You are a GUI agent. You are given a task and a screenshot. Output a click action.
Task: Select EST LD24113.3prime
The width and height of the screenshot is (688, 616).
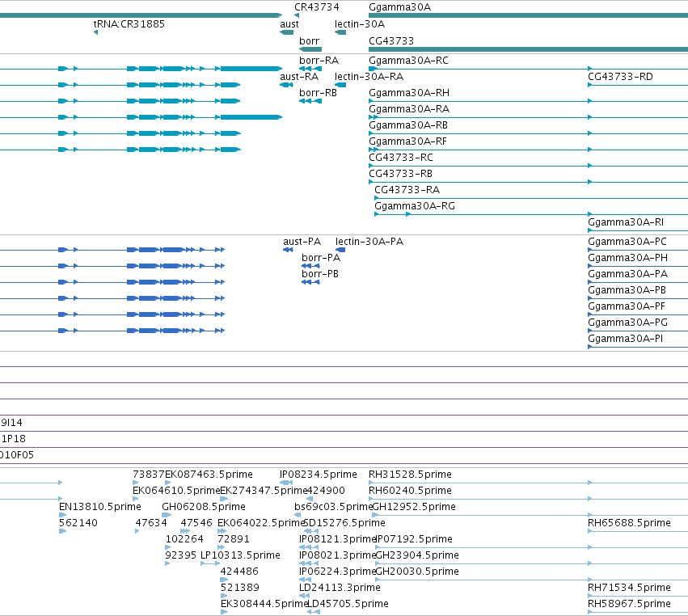click(x=340, y=588)
